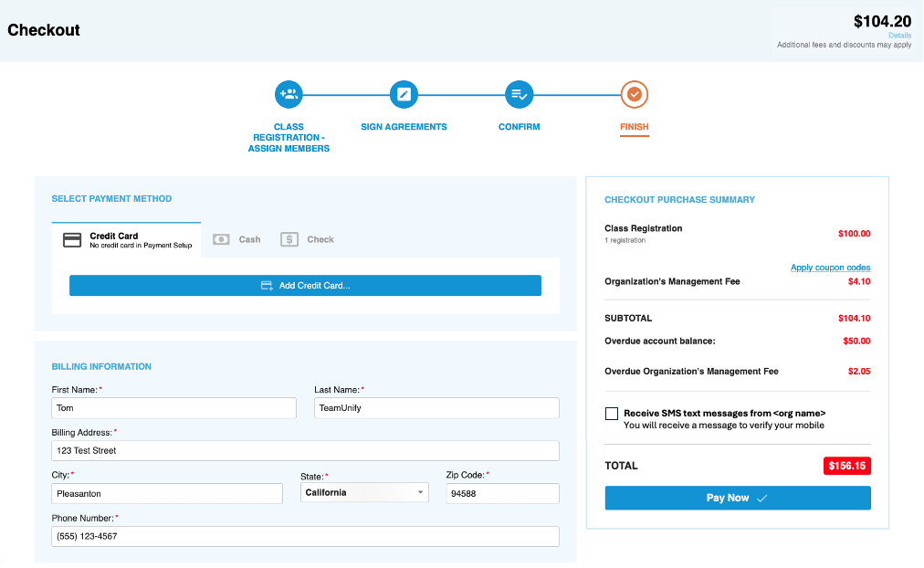The width and height of the screenshot is (924, 568).
Task: Click the Pay Now button
Action: click(x=738, y=498)
